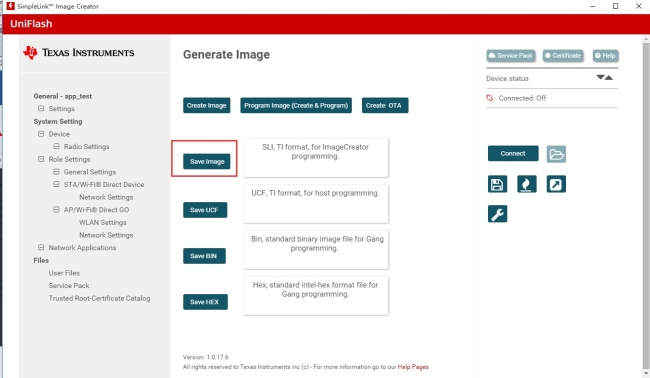650x378 pixels.
Task: Minimize the SimpleLink Image Creator window
Action: (593, 6)
